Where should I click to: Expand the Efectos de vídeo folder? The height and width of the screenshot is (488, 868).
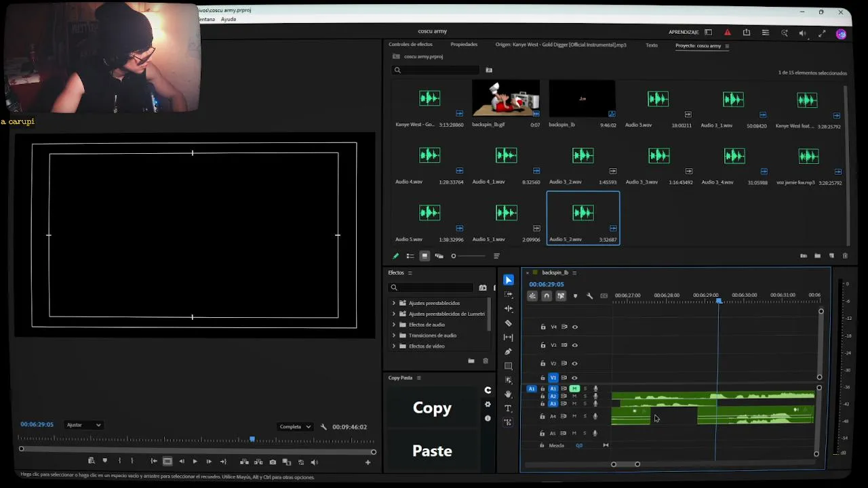pyautogui.click(x=394, y=346)
